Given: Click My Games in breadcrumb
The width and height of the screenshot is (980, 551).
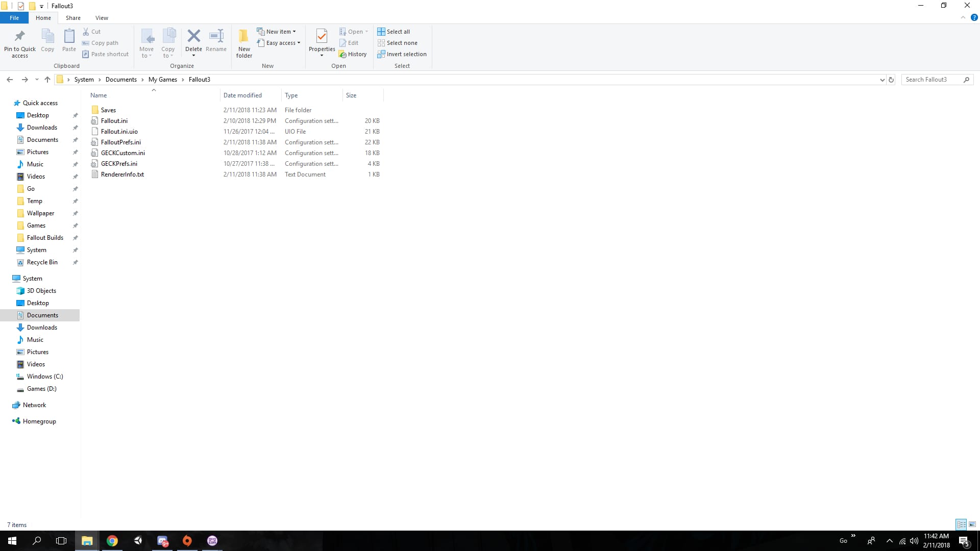Looking at the screenshot, I should click(163, 80).
